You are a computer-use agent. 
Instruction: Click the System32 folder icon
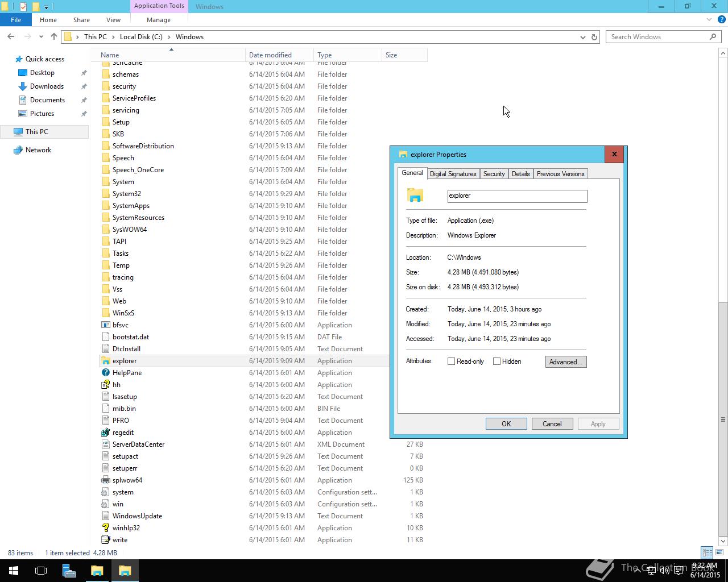tap(105, 194)
